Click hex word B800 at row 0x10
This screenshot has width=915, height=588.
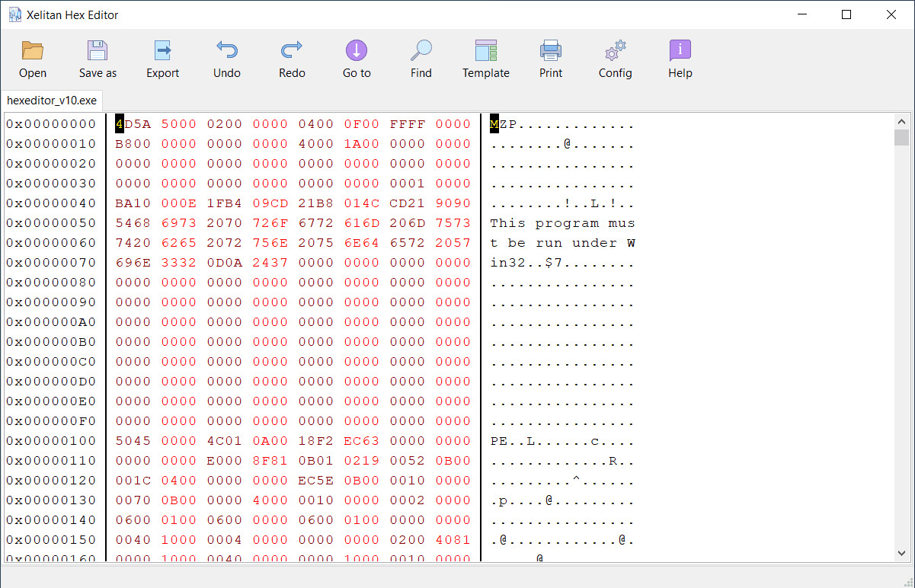pyautogui.click(x=133, y=144)
